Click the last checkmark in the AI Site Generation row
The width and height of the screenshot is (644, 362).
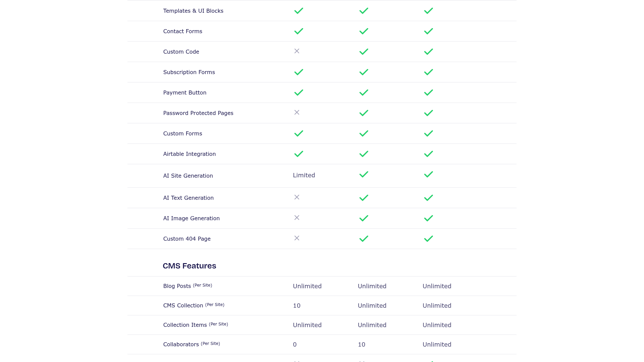(428, 174)
